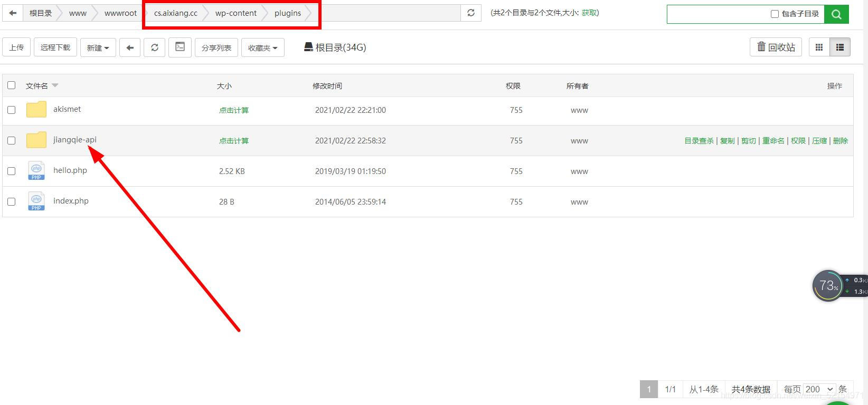The image size is (868, 405).
Task: Click the 上传 upload button
Action: [16, 47]
